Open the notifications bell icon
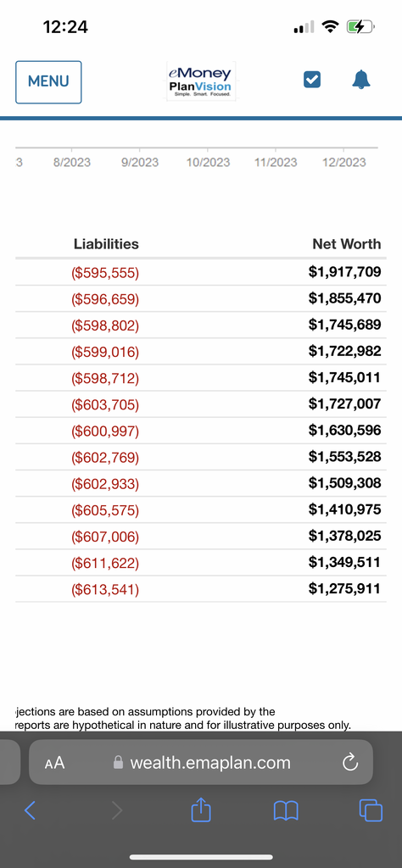The height and width of the screenshot is (868, 402). 361,81
